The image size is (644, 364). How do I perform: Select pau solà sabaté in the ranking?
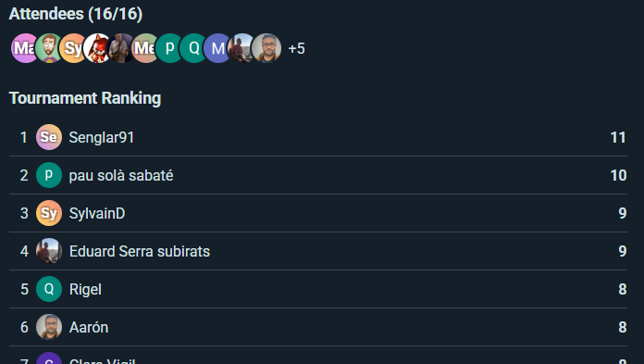pos(121,176)
